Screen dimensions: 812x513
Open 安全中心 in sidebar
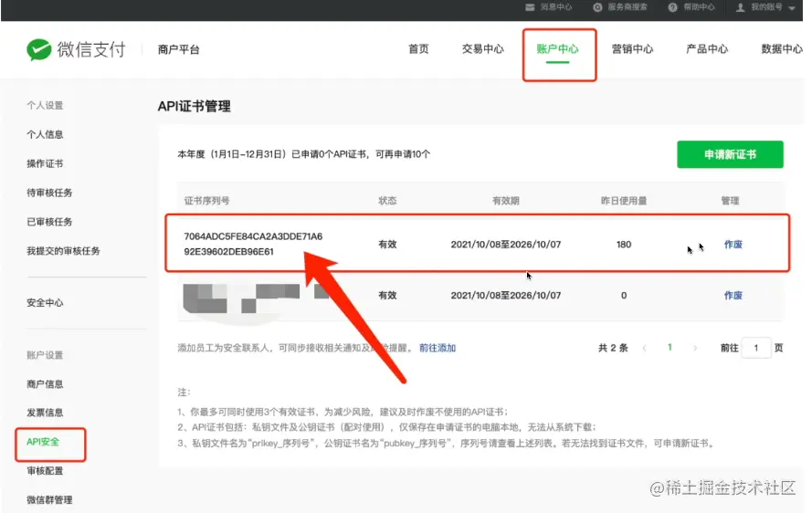coord(45,303)
